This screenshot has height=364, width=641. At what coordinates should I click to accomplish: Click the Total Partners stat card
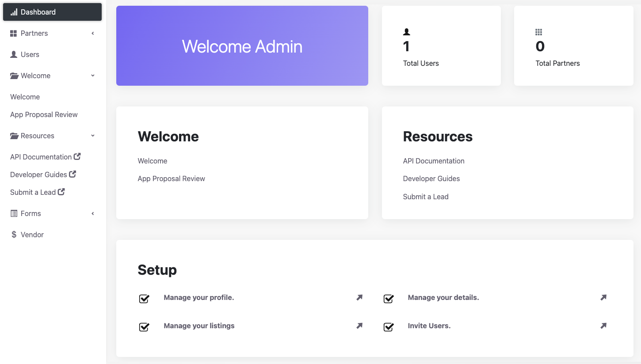(573, 46)
